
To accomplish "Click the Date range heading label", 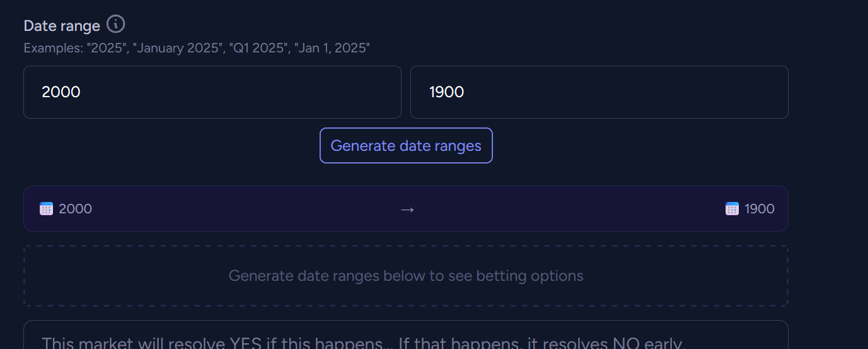I will click(62, 26).
